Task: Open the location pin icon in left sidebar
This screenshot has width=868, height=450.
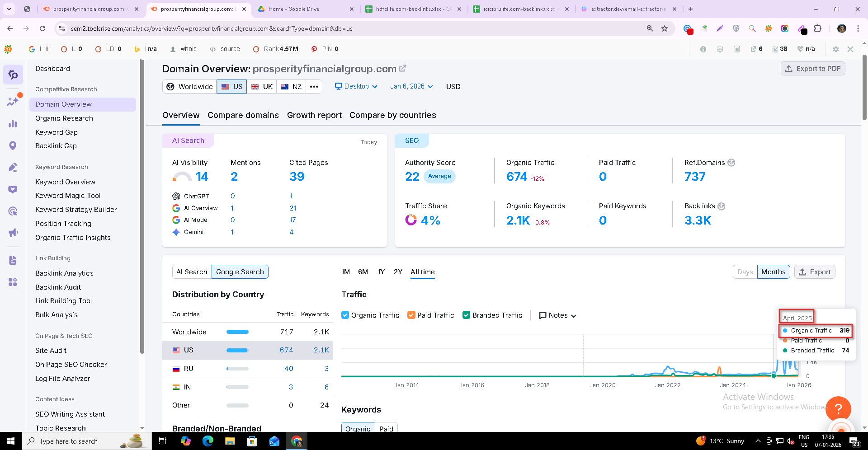Action: click(x=13, y=145)
